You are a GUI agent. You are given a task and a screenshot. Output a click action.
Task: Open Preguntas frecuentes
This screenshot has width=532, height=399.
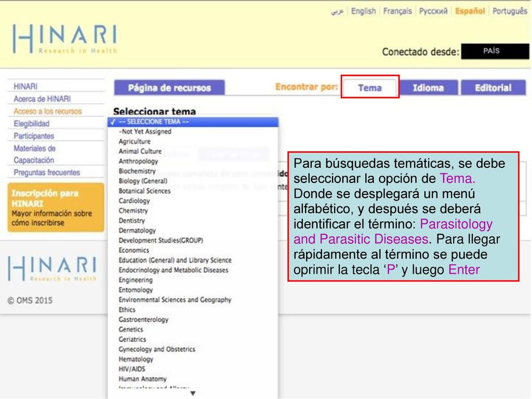click(x=47, y=172)
